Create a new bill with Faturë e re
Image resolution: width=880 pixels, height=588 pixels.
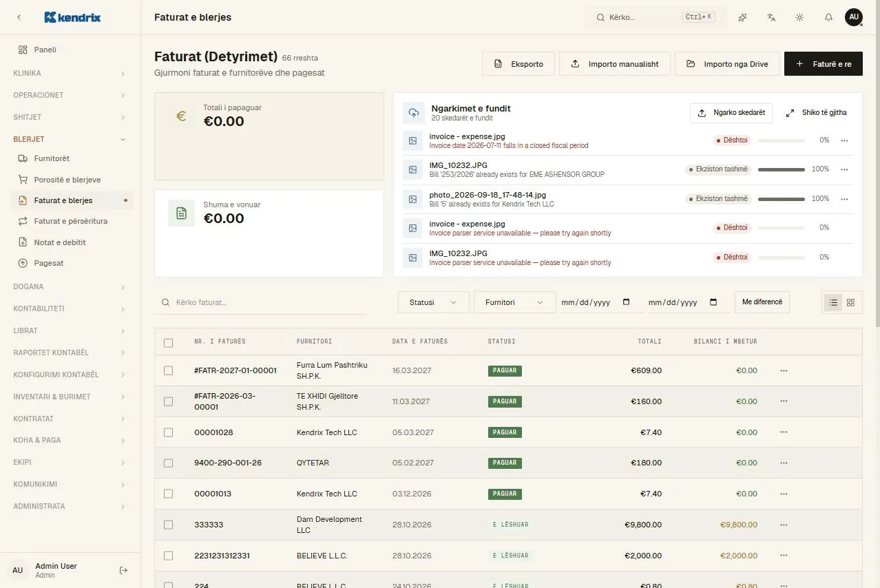coord(824,64)
